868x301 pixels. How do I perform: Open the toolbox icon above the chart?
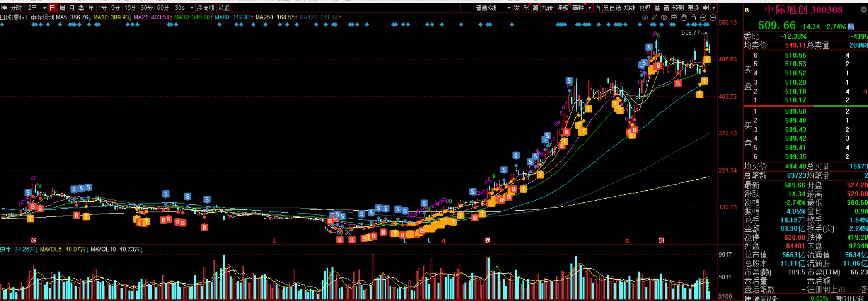(674, 17)
